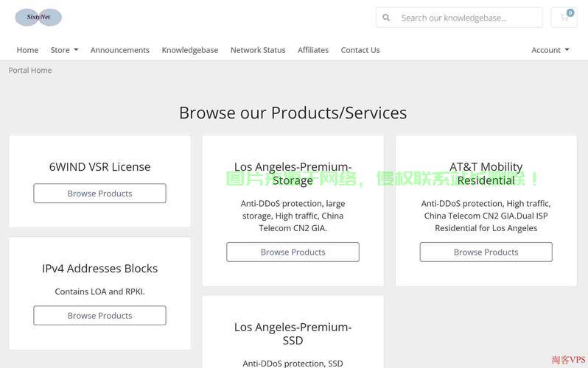Click the 'Contains LOA and RPKI.' text
Viewport: 588px width, 368px height.
99,291
